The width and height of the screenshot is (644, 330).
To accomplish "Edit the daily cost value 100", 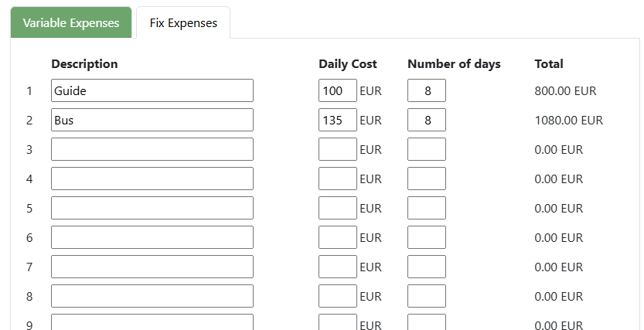I will pos(337,90).
